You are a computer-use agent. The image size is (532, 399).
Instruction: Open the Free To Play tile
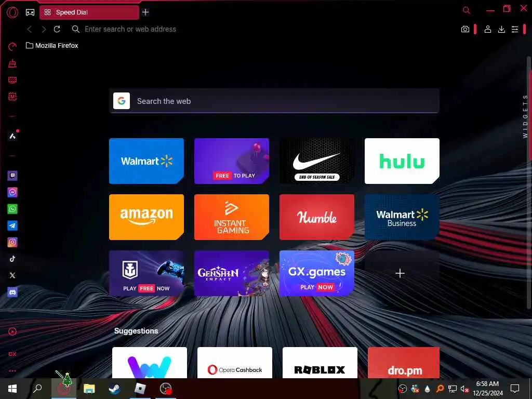(232, 161)
